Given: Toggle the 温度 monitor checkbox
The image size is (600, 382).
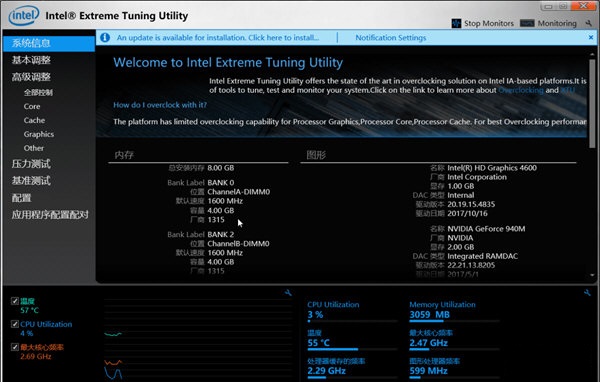Looking at the screenshot, I should (x=15, y=301).
